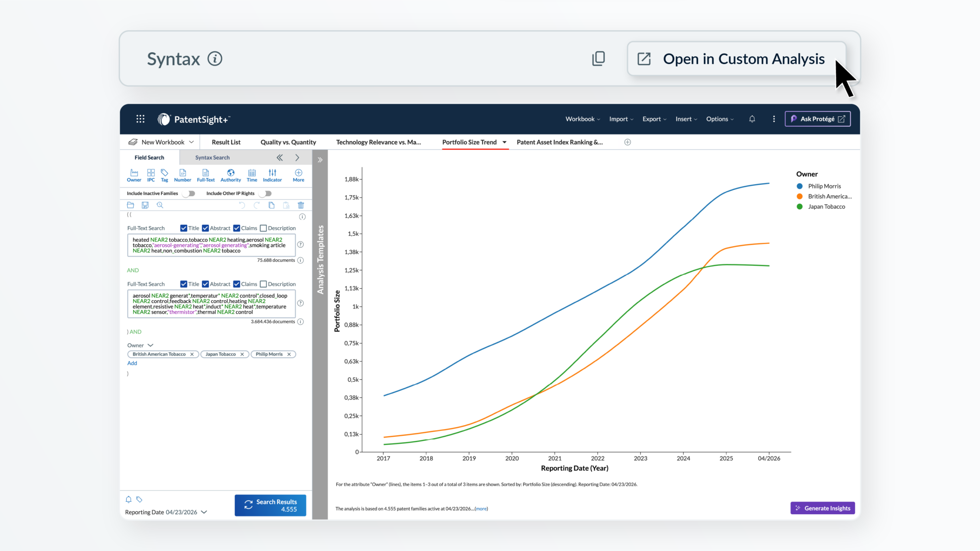Toggle Abstract checkbox in first Full-Text Search
The width and height of the screenshot is (980, 551).
[205, 228]
